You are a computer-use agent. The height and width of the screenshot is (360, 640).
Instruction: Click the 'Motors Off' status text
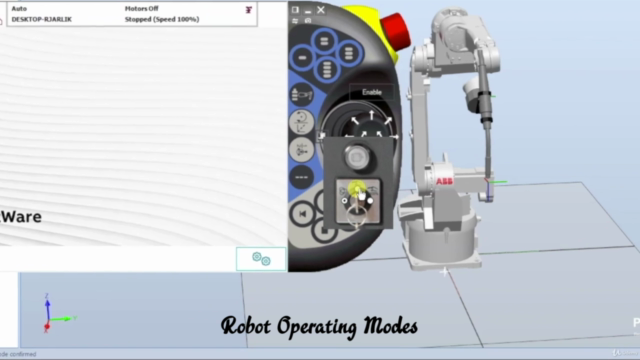[x=141, y=9]
